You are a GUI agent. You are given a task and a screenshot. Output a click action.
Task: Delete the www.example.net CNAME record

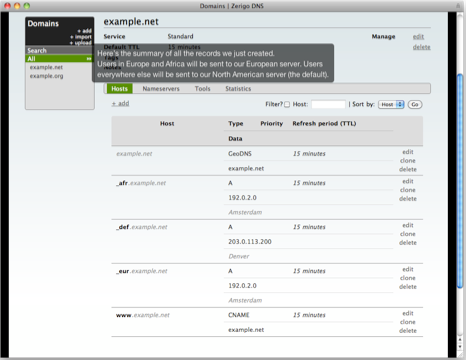(408, 331)
